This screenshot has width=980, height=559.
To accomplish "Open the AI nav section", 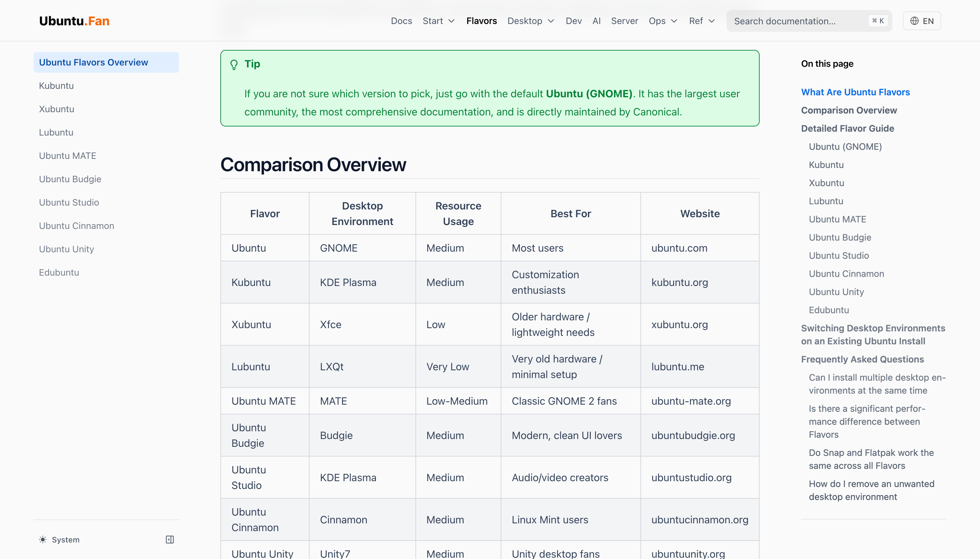I will coord(596,21).
